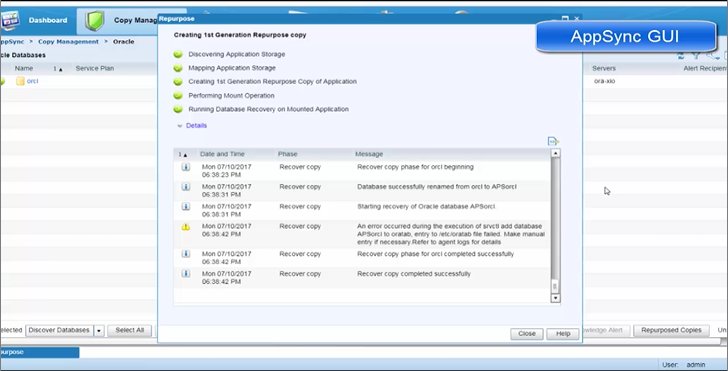This screenshot has height=371, width=728.
Task: Click green status icon beside Mapping Application Storage
Action: click(x=178, y=68)
